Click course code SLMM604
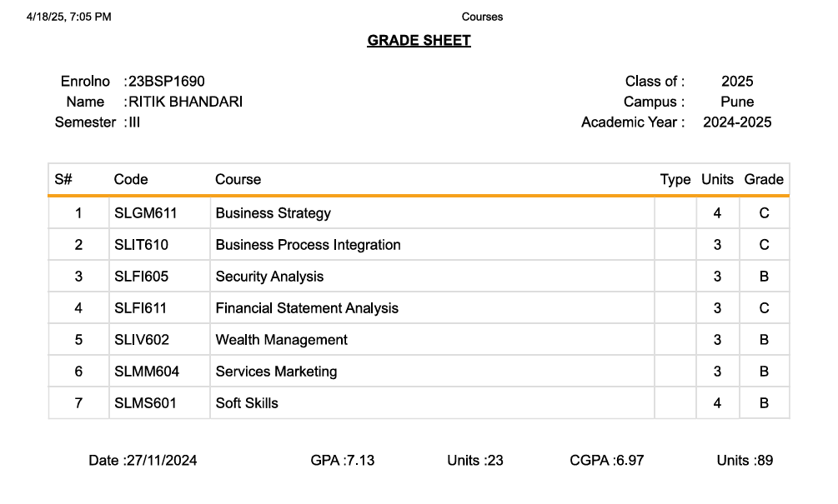 click(x=147, y=372)
